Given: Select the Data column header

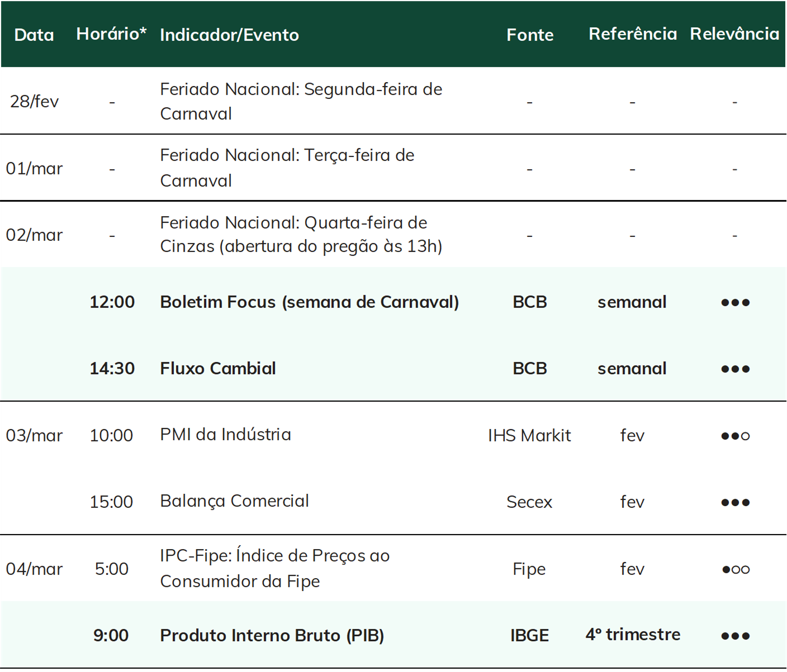Looking at the screenshot, I should [34, 35].
